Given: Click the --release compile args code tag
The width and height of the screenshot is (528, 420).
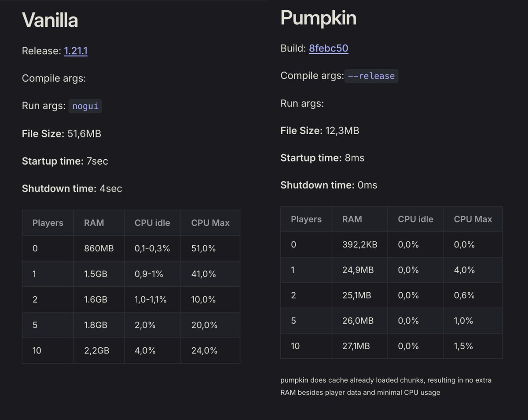Looking at the screenshot, I should tap(371, 76).
